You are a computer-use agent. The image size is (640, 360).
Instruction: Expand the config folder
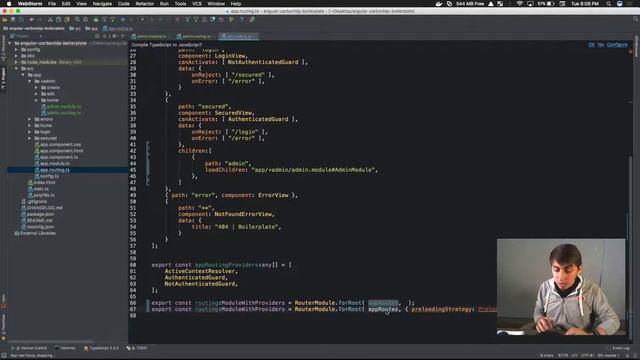pyautogui.click(x=16, y=49)
